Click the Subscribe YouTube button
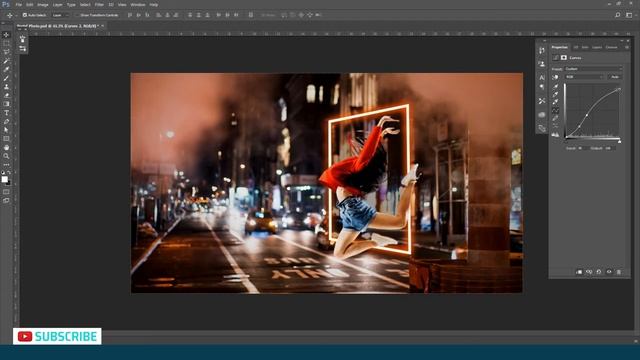 click(x=57, y=336)
